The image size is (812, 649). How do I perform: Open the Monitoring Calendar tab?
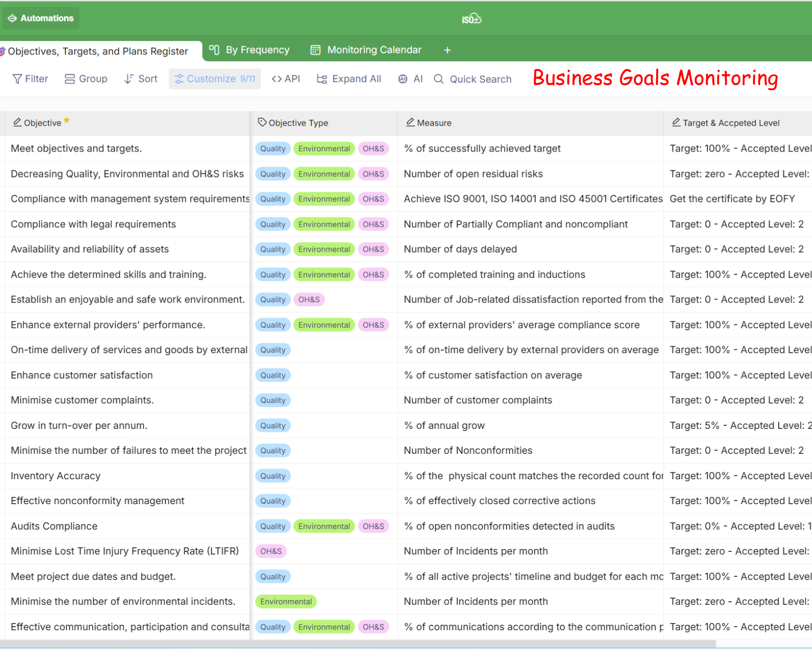pos(366,50)
